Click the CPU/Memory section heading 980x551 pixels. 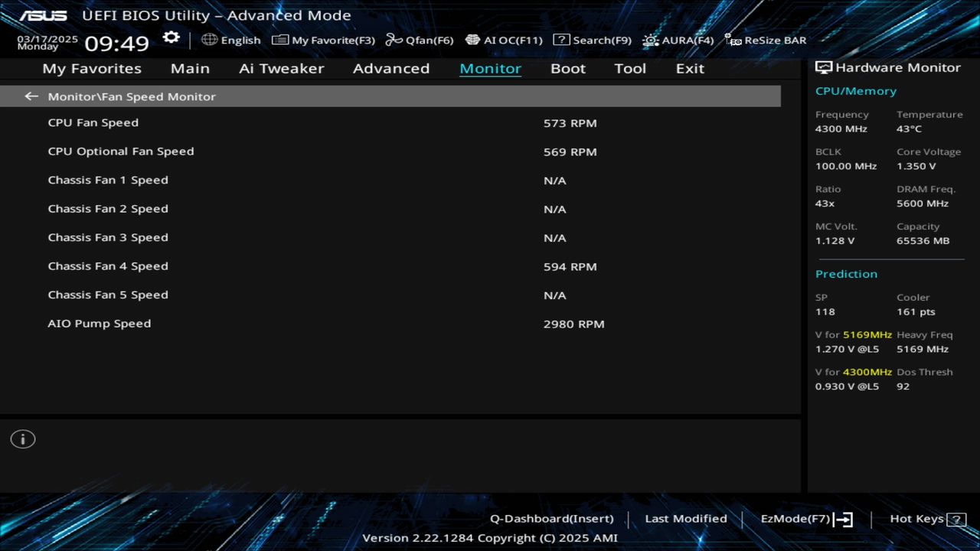[x=855, y=91]
